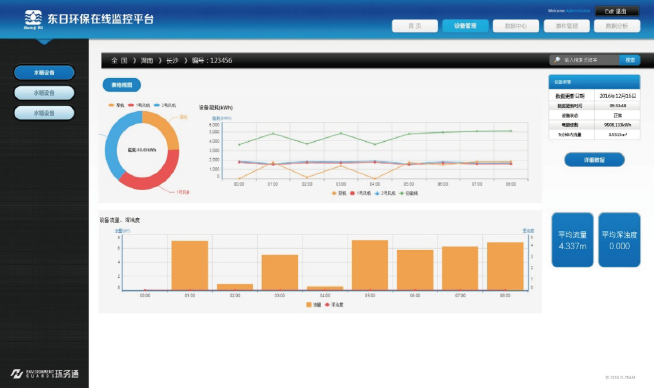Click the blue header of the device info panel
The height and width of the screenshot is (388, 654).
[594, 82]
